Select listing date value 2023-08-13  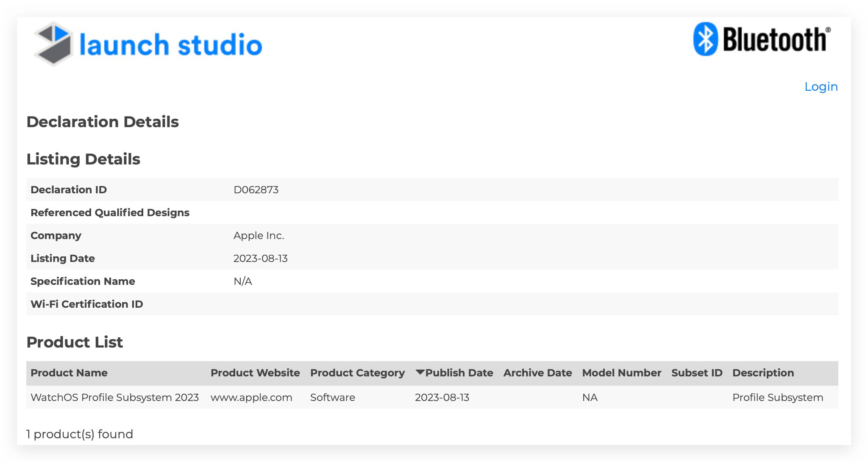(260, 259)
